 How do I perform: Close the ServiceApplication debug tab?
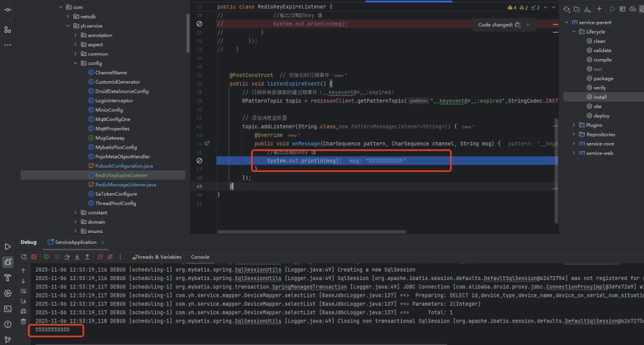click(102, 242)
